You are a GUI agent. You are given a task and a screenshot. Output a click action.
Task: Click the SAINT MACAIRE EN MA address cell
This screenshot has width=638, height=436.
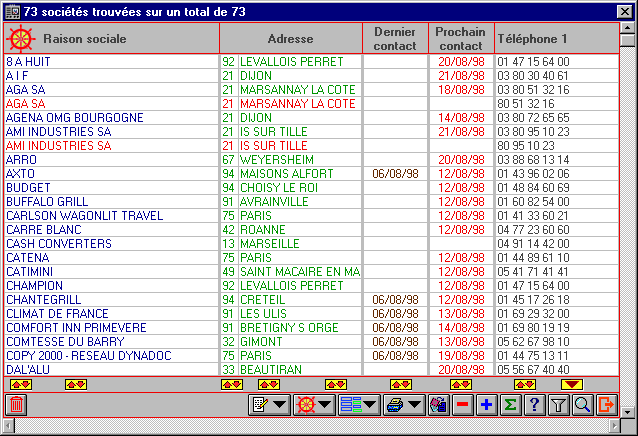click(300, 272)
